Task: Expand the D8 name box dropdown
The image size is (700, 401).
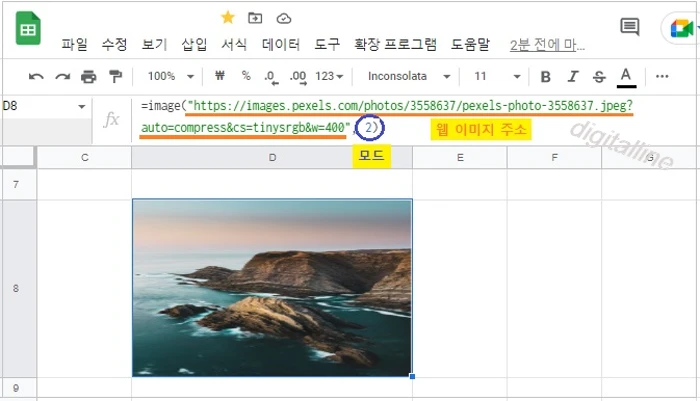Action: [x=82, y=106]
